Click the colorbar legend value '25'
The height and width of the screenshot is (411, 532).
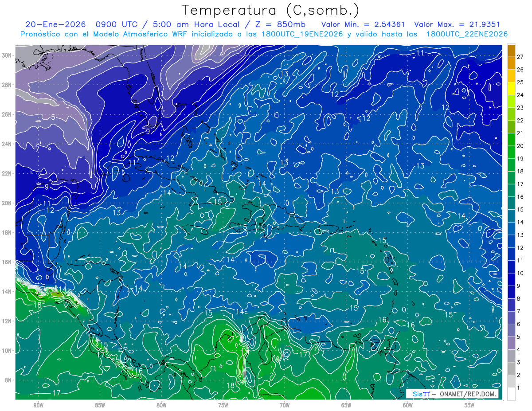click(x=520, y=82)
